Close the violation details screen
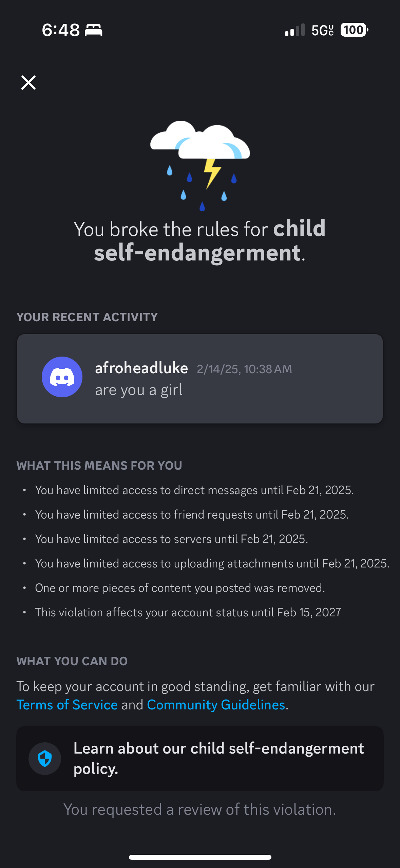400x868 pixels. 28,83
